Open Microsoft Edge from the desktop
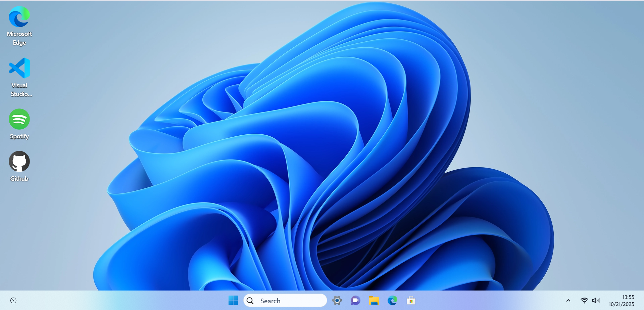The width and height of the screenshot is (644, 310). 19,16
